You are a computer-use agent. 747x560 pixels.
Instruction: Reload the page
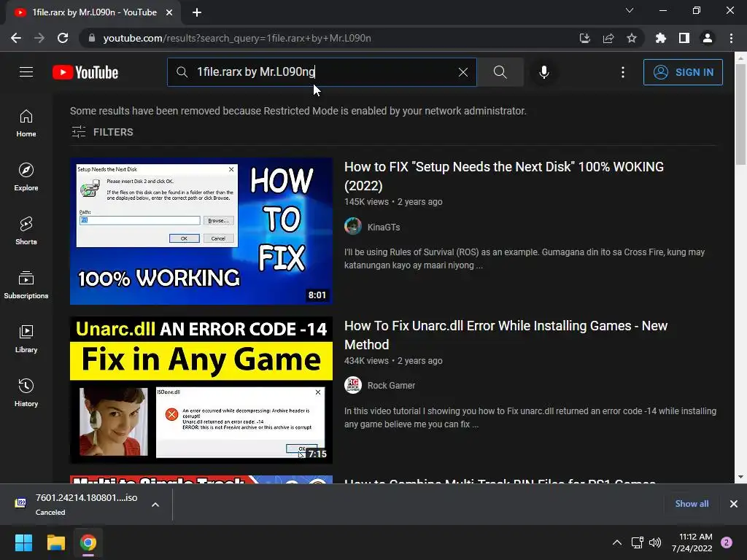63,38
